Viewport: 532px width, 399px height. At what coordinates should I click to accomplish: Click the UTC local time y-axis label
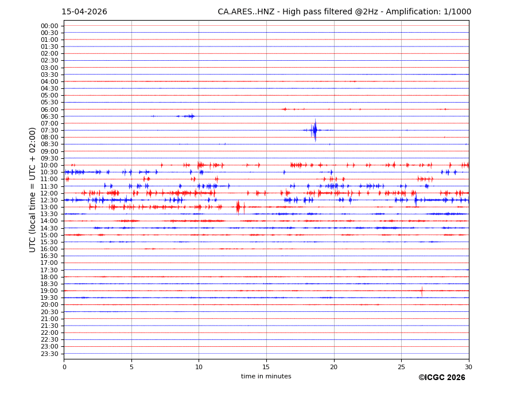[33, 189]
